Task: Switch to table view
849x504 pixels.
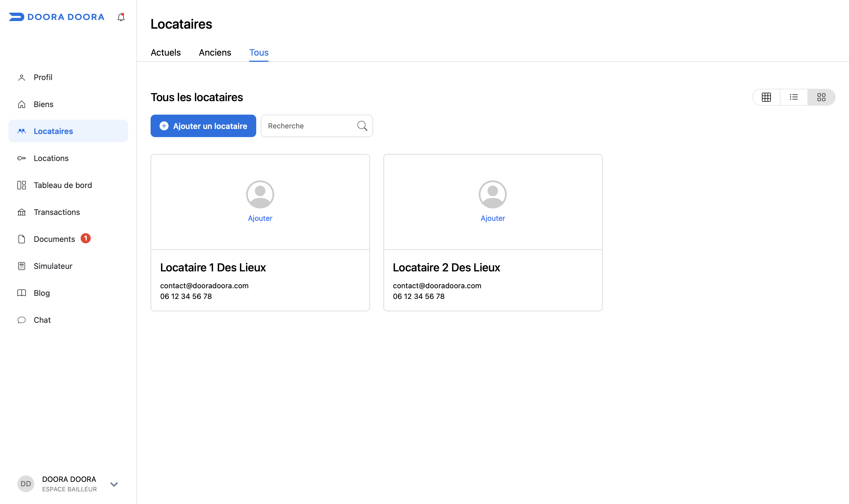Action: pos(766,97)
